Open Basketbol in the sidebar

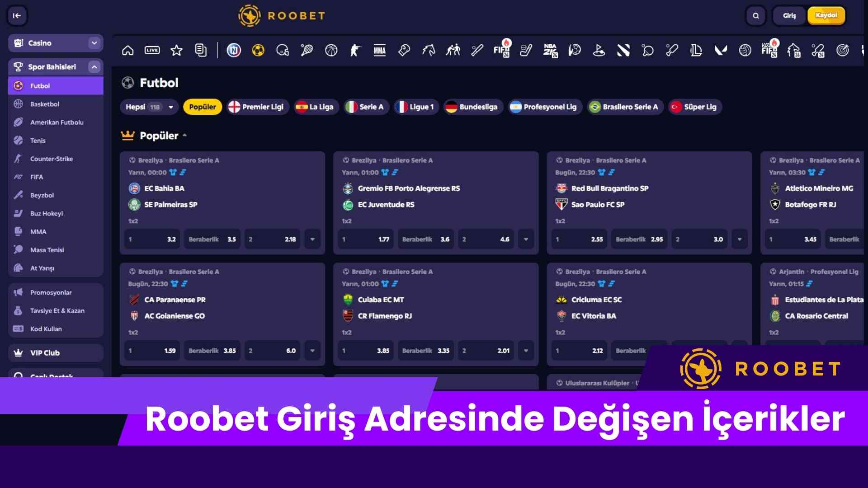56,104
